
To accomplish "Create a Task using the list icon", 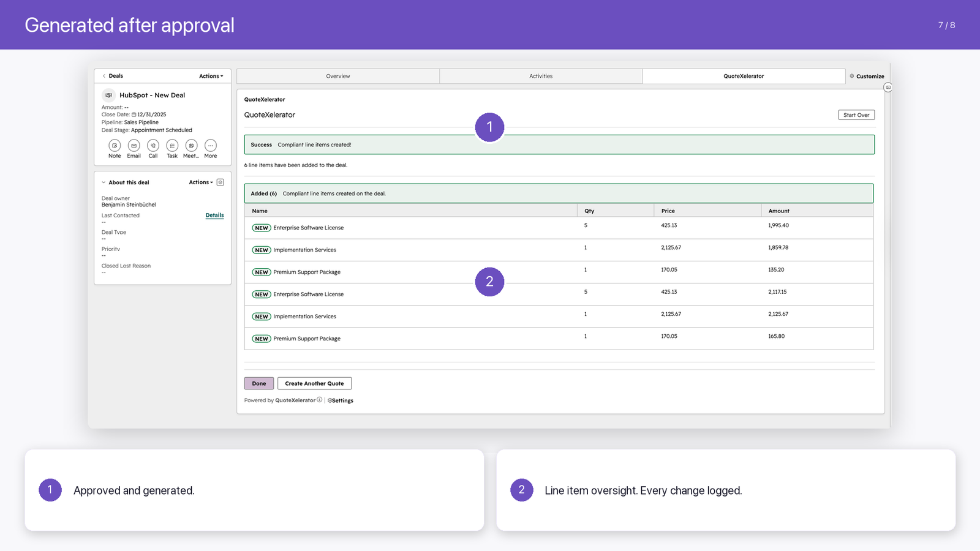I will (172, 146).
